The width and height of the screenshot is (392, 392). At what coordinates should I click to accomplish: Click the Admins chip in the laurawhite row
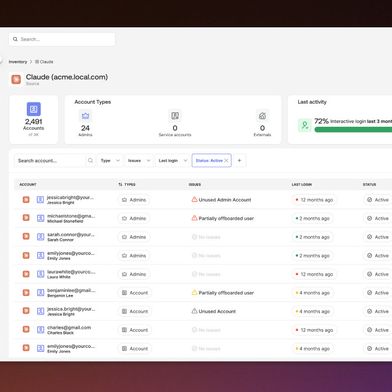point(134,274)
